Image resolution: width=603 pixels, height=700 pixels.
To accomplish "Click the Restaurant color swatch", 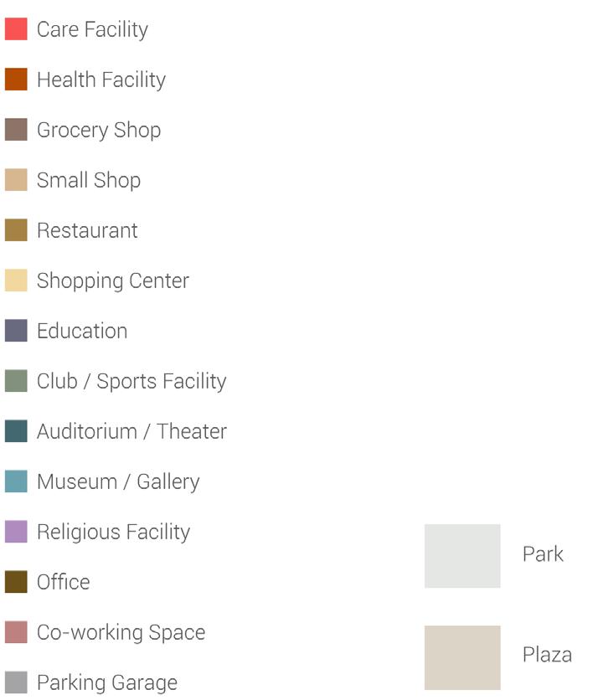I will tap(16, 230).
